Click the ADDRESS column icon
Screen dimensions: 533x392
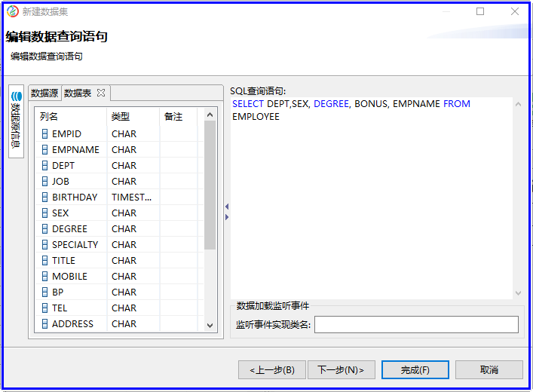[44, 324]
